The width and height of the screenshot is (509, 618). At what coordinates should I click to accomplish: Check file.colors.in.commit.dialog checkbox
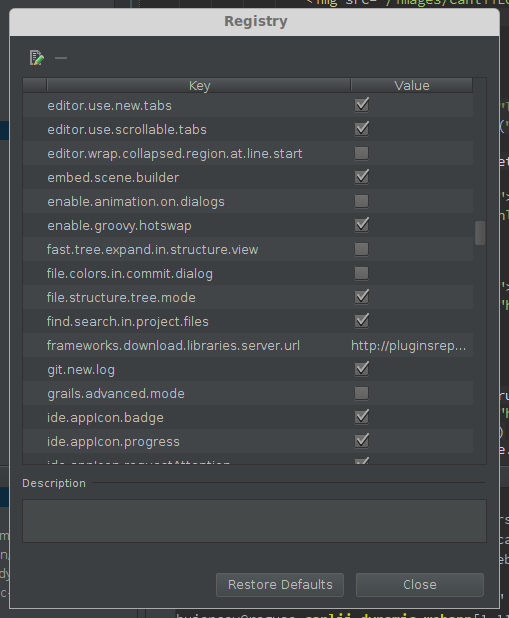click(x=362, y=273)
